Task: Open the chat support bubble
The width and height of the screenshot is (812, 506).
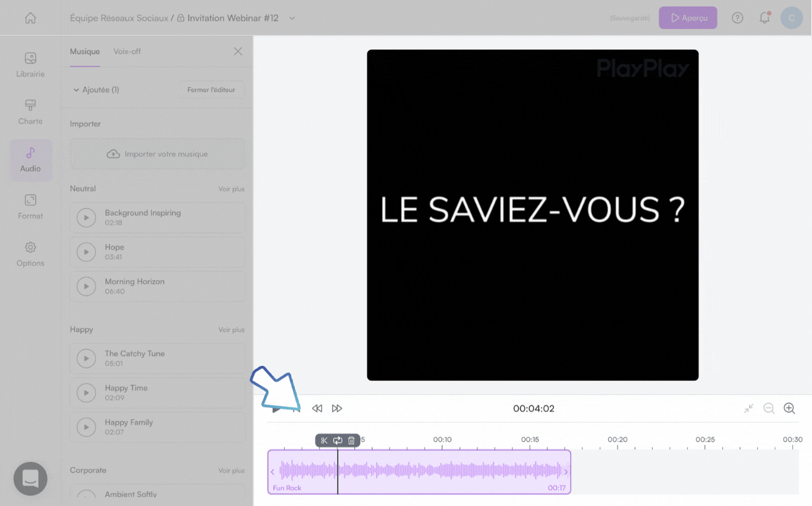Action: click(x=30, y=479)
